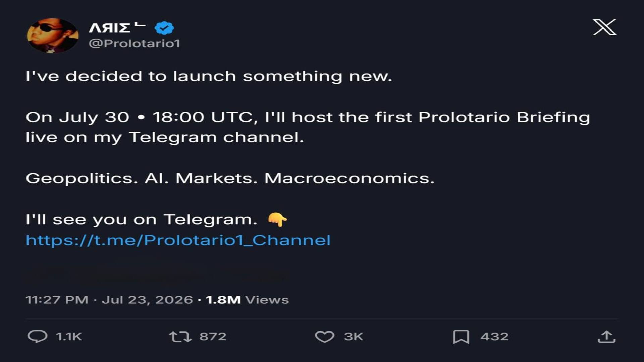Viewport: 644px width, 362px height.
Task: Click the X logo icon
Action: [x=604, y=27]
